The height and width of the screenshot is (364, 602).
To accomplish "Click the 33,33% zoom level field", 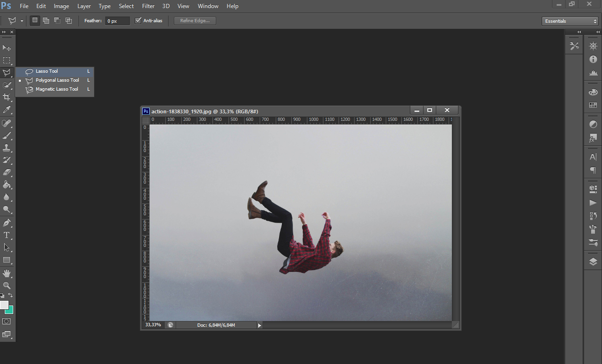I will tap(153, 325).
